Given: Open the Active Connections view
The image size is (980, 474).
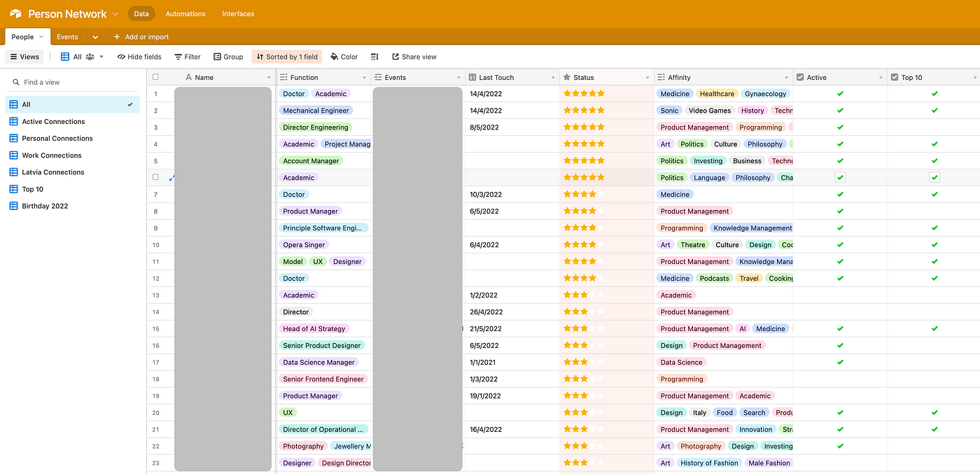Looking at the screenshot, I should [53, 122].
